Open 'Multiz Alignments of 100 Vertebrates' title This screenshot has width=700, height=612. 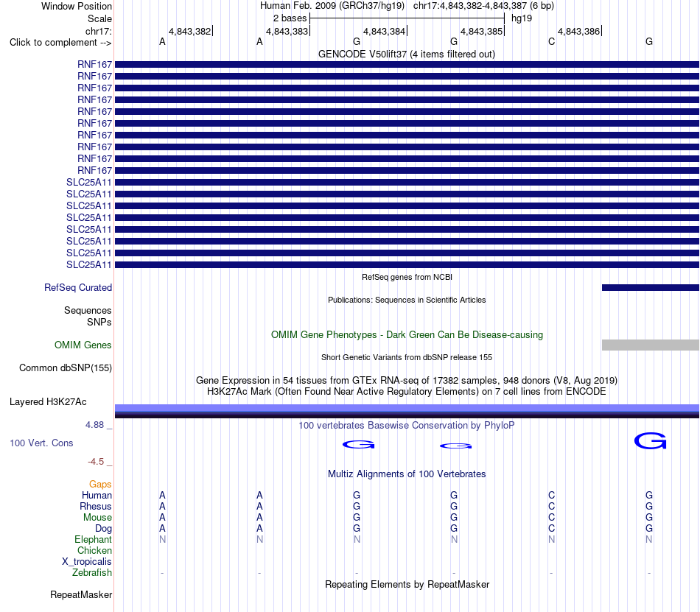[407, 474]
